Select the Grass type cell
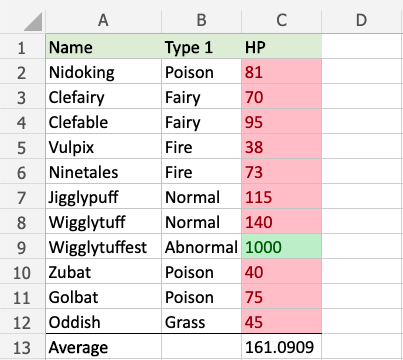 coord(201,322)
